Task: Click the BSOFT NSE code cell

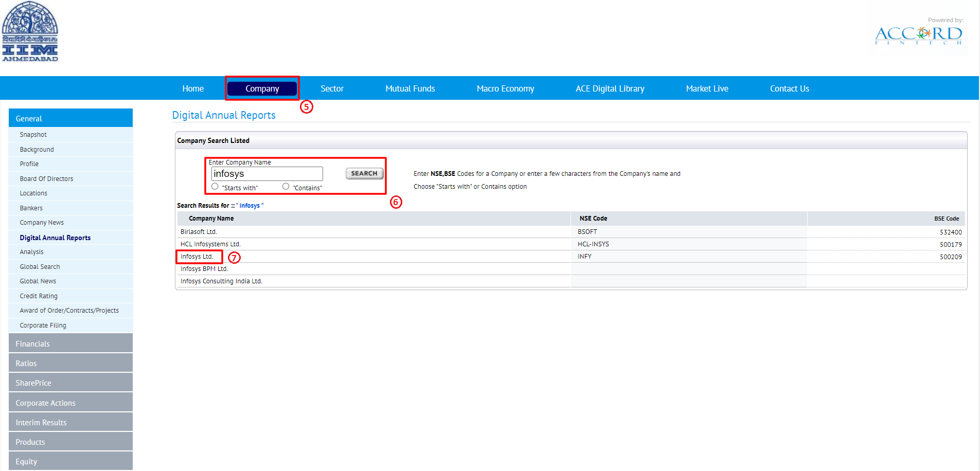Action: [587, 232]
